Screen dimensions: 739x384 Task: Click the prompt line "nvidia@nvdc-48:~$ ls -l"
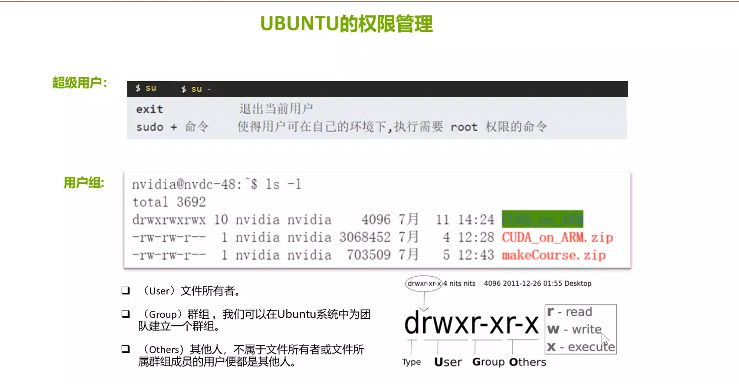[x=216, y=184]
